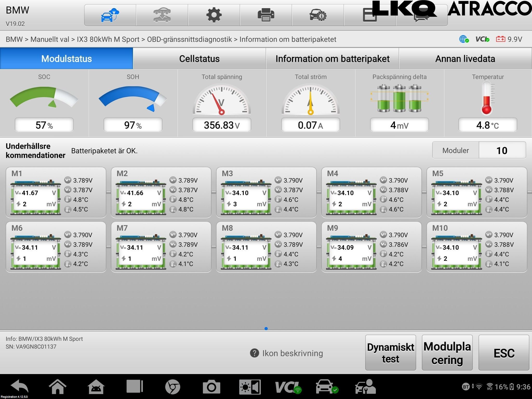The height and width of the screenshot is (399, 532).
Task: Click the cloud vehicle diagnostics icon
Action: pos(110,15)
